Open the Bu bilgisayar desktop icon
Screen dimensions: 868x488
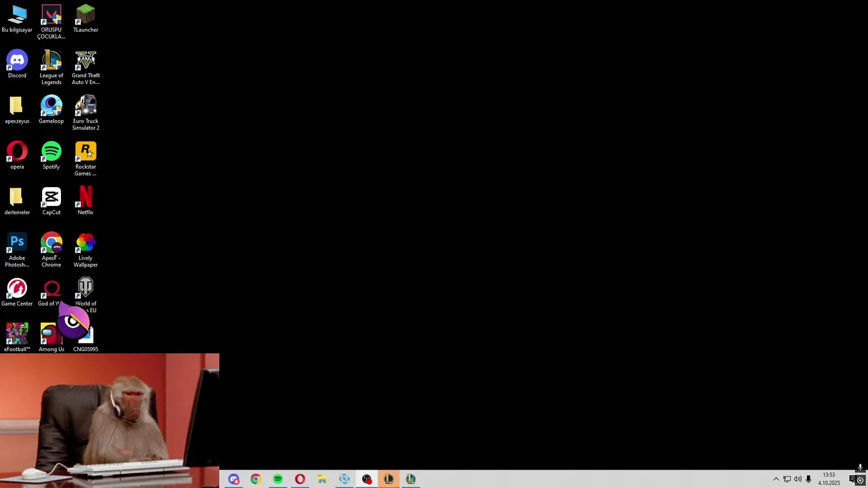coord(17,19)
